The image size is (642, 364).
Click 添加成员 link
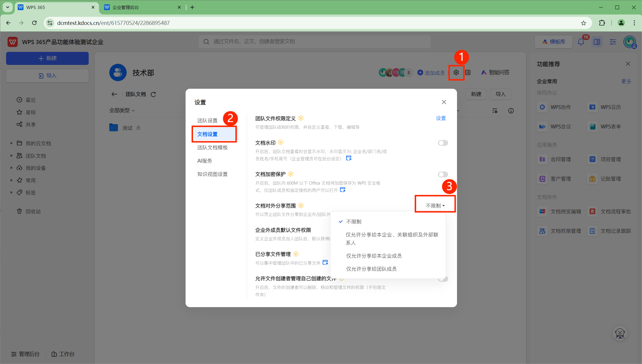point(431,73)
